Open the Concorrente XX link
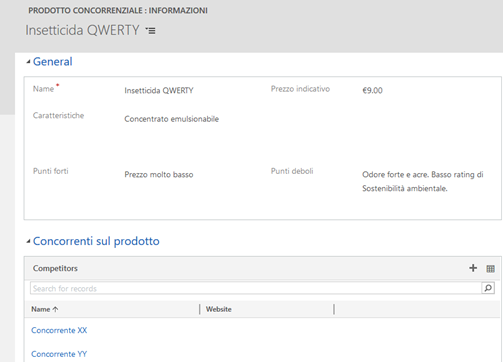The height and width of the screenshot is (362, 503). [x=59, y=330]
